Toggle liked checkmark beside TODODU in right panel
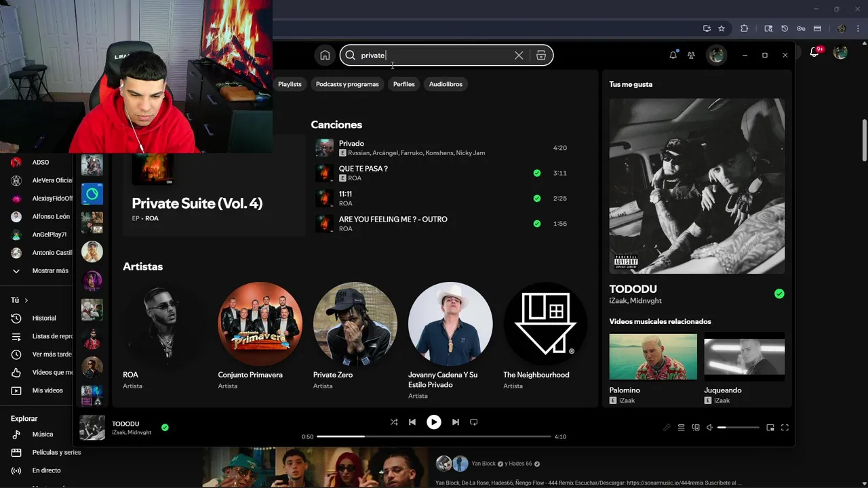Viewport: 868px width, 488px height. tap(779, 293)
